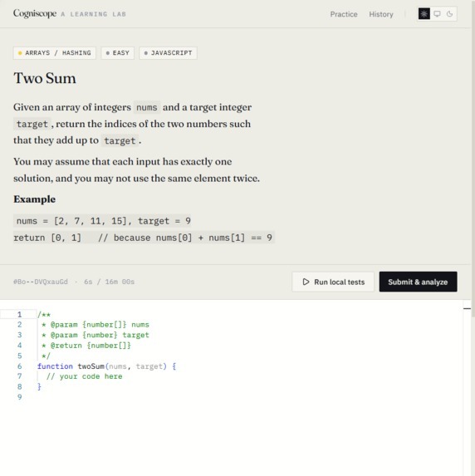
Task: Click the '@param {number} target' comment line
Action: (x=95, y=335)
